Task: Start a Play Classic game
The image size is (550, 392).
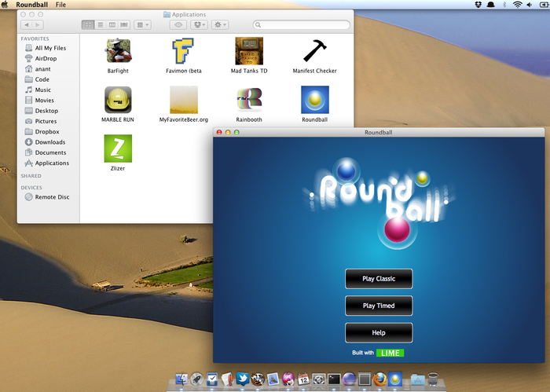Action: 379,279
